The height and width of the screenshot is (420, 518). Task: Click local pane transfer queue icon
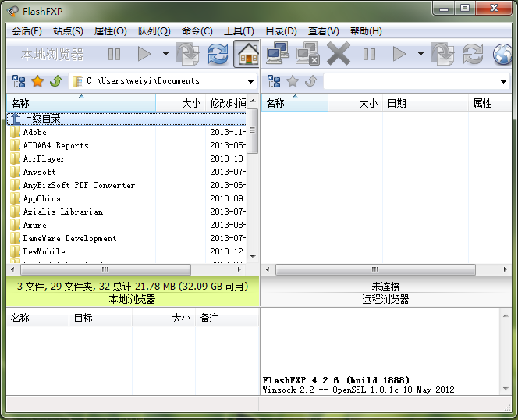pos(187,54)
